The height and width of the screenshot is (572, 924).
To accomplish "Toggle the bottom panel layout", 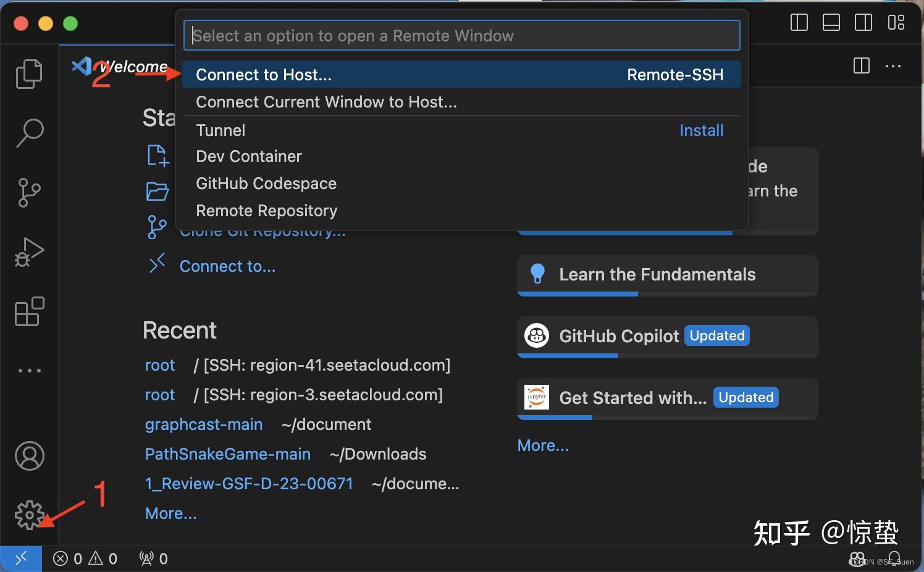I will (831, 23).
